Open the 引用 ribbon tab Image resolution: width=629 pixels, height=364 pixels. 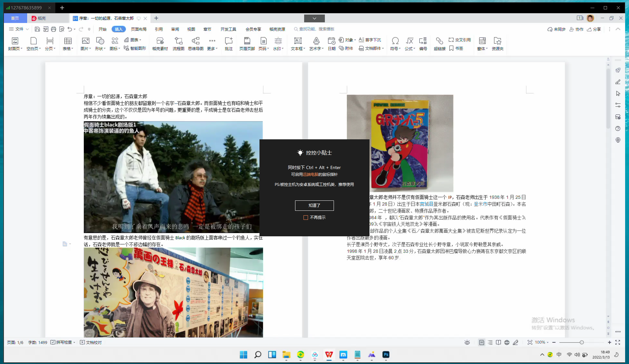pyautogui.click(x=159, y=29)
